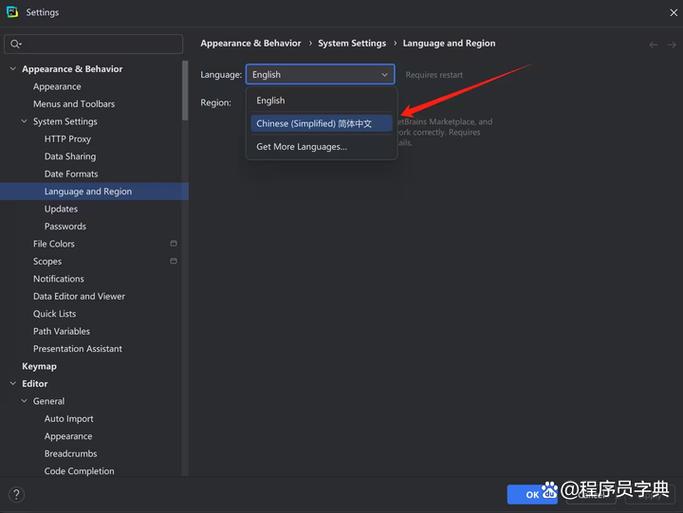Viewport: 683px width, 513px height.
Task: Collapse the Editor section
Action: tap(13, 383)
